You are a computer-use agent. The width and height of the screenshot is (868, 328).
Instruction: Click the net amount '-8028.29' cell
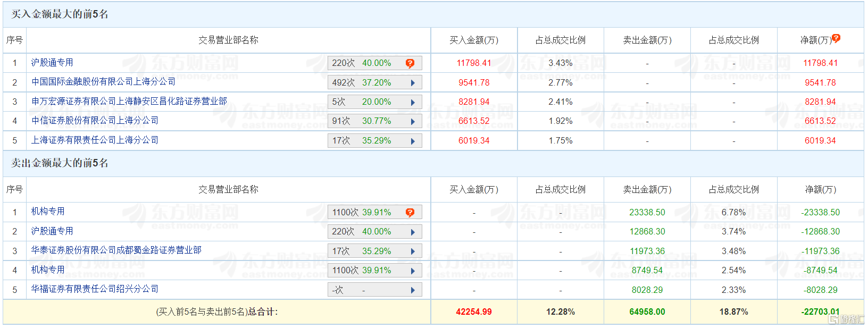point(821,290)
